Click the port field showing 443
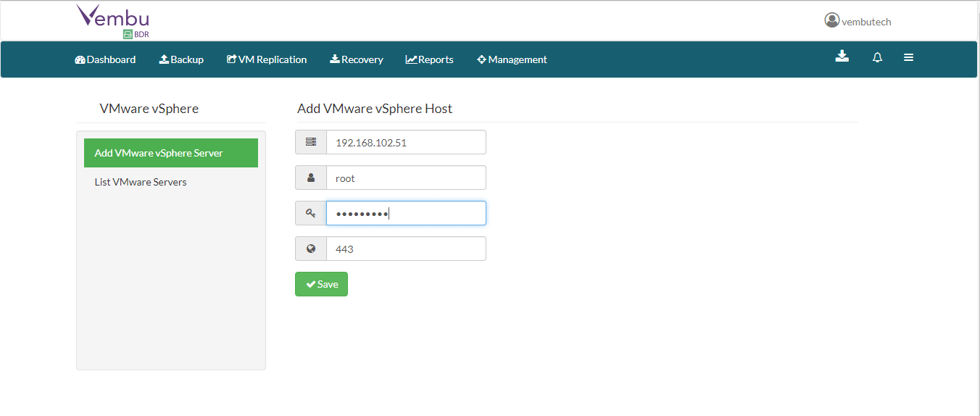Image resolution: width=980 pixels, height=416 pixels. [406, 249]
